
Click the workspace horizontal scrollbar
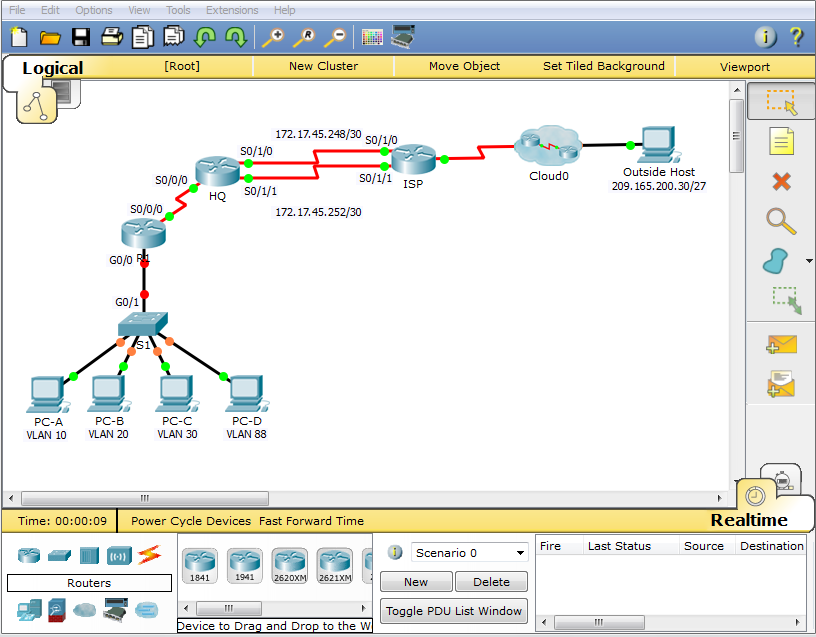(x=144, y=498)
